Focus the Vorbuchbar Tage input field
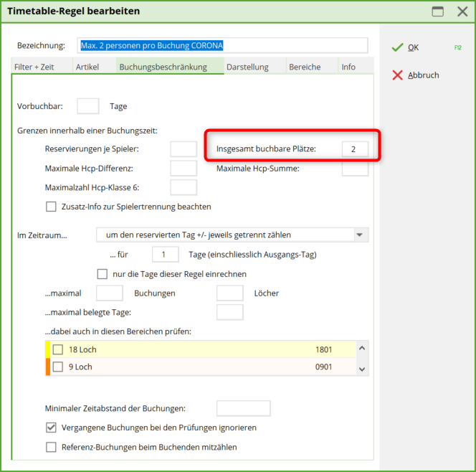 (87, 106)
